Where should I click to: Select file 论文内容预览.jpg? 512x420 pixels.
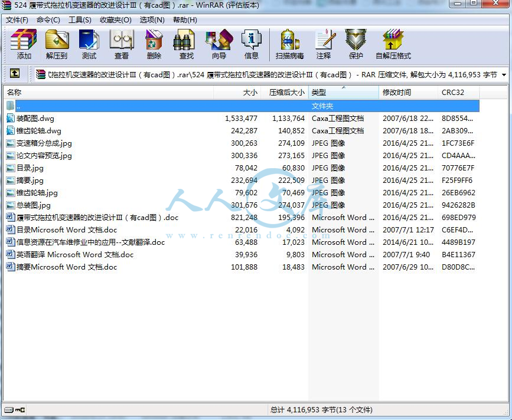44,155
